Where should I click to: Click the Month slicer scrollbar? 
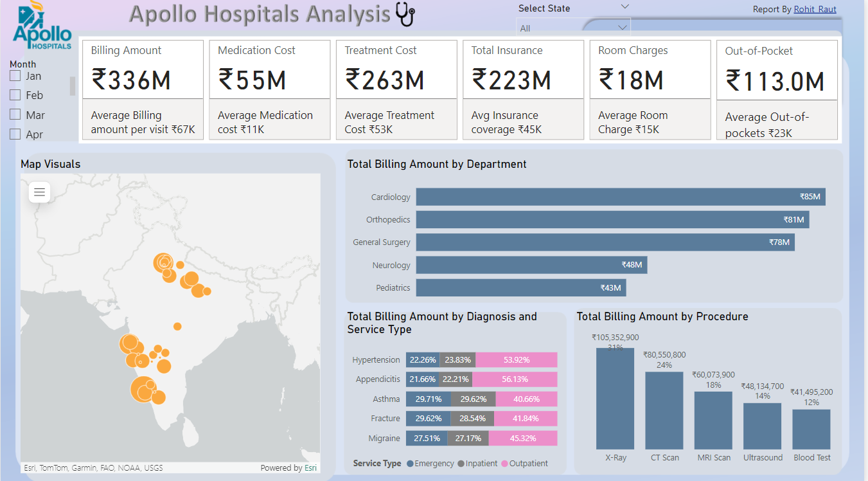coord(73,86)
